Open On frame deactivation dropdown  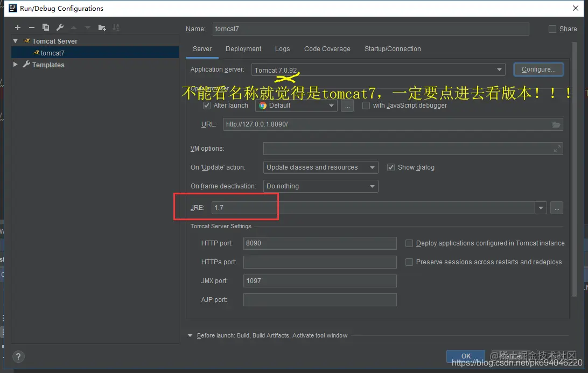[320, 186]
